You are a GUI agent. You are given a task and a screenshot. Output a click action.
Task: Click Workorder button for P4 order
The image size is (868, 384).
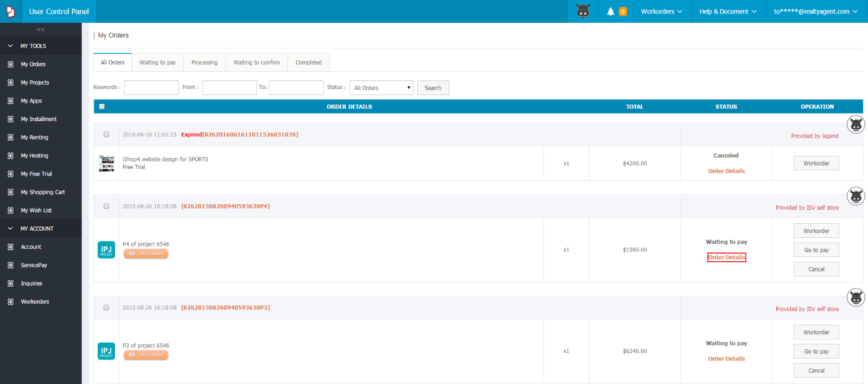pyautogui.click(x=816, y=231)
